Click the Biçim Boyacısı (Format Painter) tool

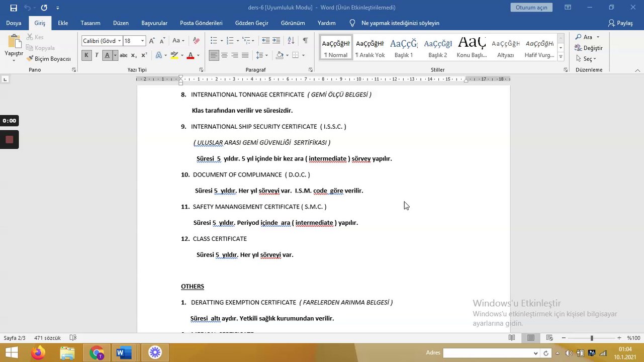pyautogui.click(x=49, y=59)
